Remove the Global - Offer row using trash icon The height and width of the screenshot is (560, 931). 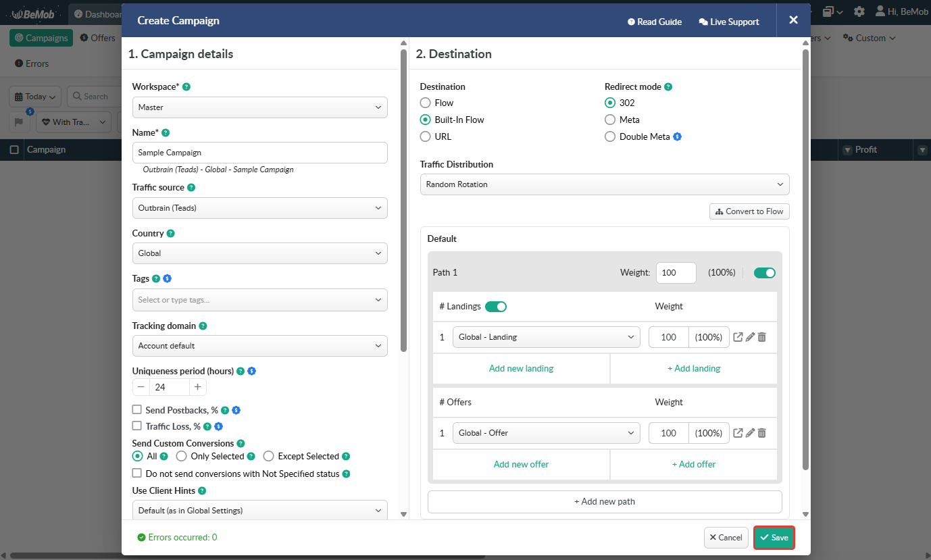point(762,433)
